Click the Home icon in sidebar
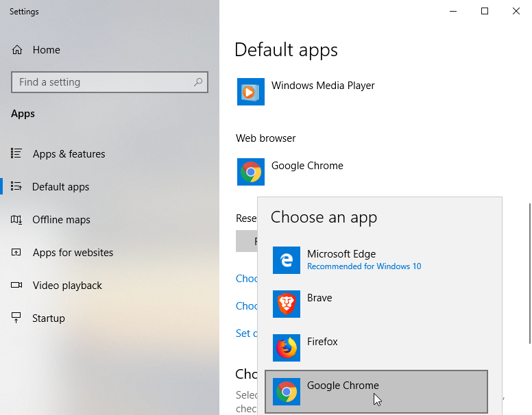 (x=17, y=50)
